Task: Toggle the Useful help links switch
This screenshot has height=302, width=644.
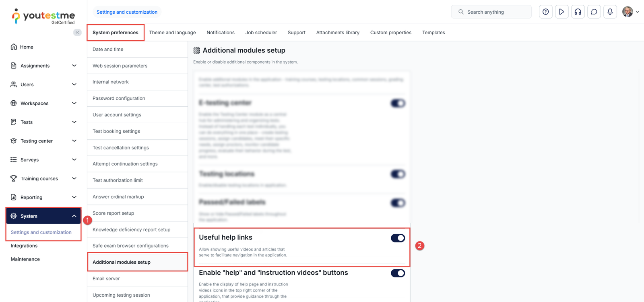Action: pyautogui.click(x=398, y=238)
